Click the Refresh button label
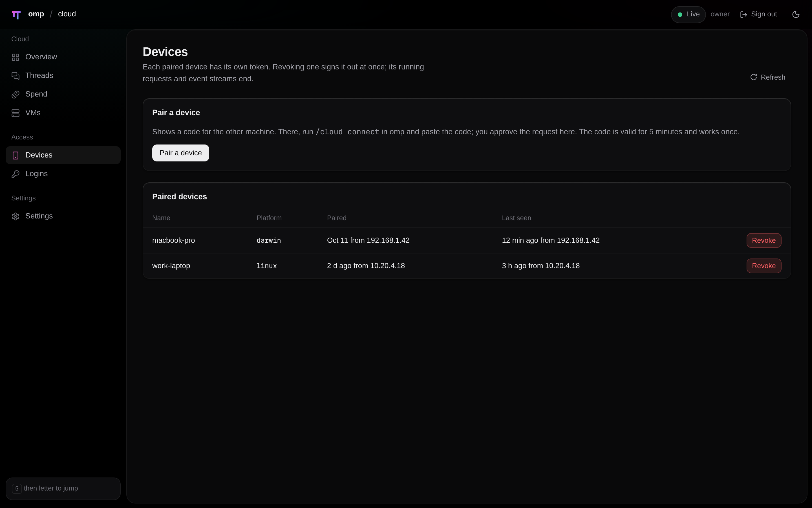This screenshot has height=508, width=812. pyautogui.click(x=773, y=77)
